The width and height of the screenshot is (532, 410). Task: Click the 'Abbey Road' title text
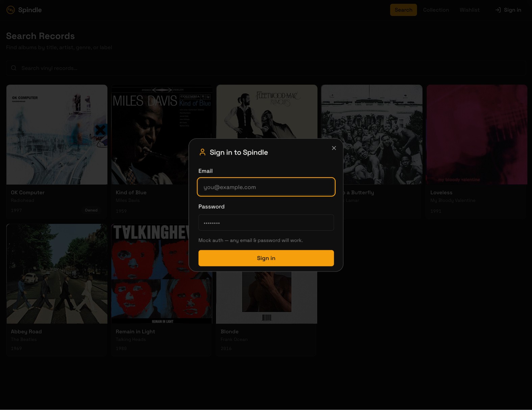26,332
